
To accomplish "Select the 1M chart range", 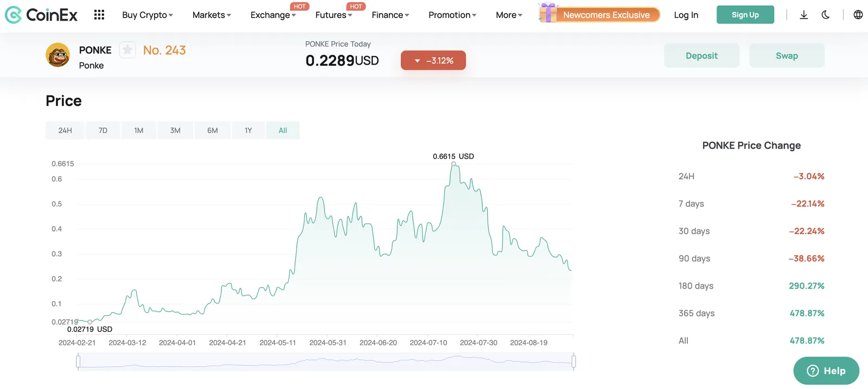I will (139, 130).
